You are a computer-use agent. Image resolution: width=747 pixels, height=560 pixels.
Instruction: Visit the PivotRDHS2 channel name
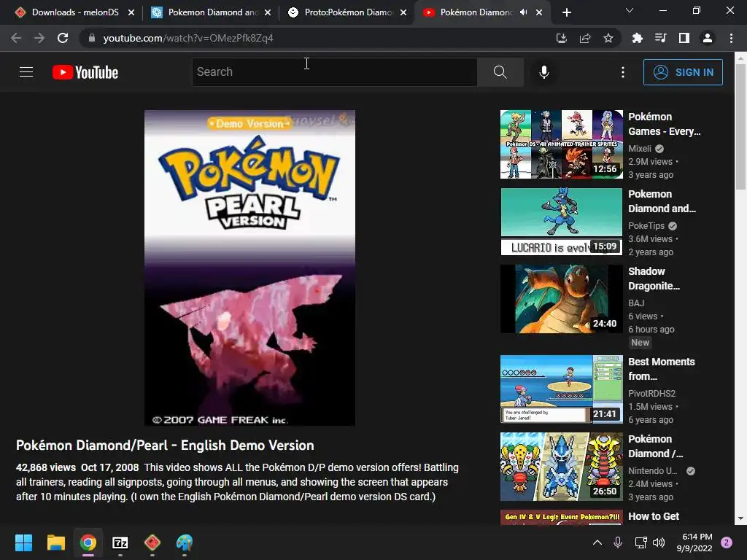[651, 393]
